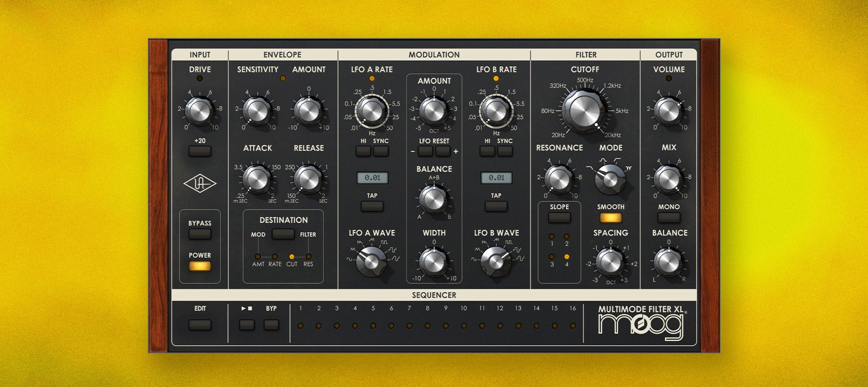Toggle the Smooth button in Filter
The width and height of the screenshot is (868, 387).
point(610,218)
